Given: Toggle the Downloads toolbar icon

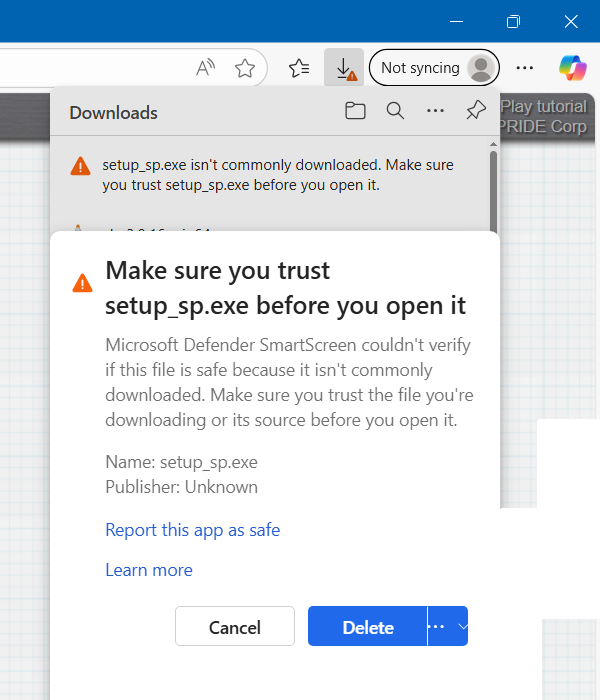Looking at the screenshot, I should click(x=344, y=68).
